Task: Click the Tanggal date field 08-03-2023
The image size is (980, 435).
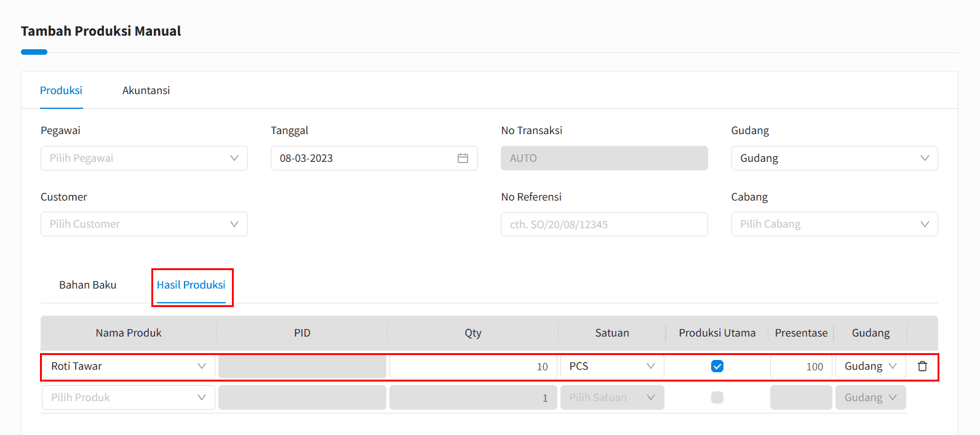Action: (363, 158)
